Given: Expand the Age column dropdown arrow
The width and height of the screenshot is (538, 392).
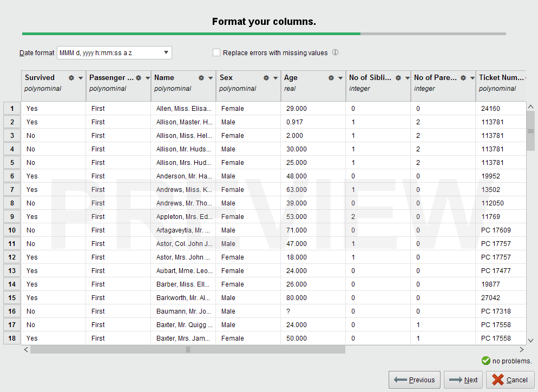Looking at the screenshot, I should click(x=340, y=78).
